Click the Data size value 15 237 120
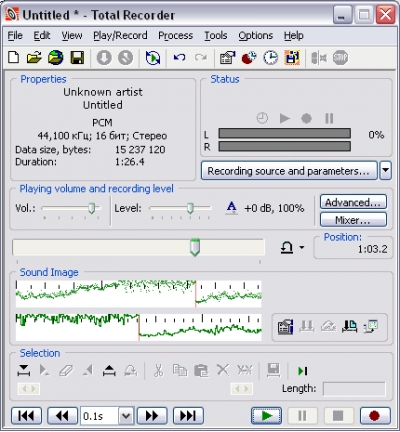 140,150
